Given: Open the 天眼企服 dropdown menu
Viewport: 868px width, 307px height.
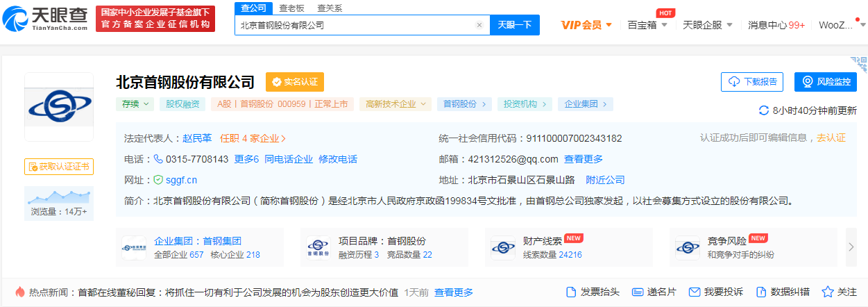Looking at the screenshot, I should click(708, 25).
